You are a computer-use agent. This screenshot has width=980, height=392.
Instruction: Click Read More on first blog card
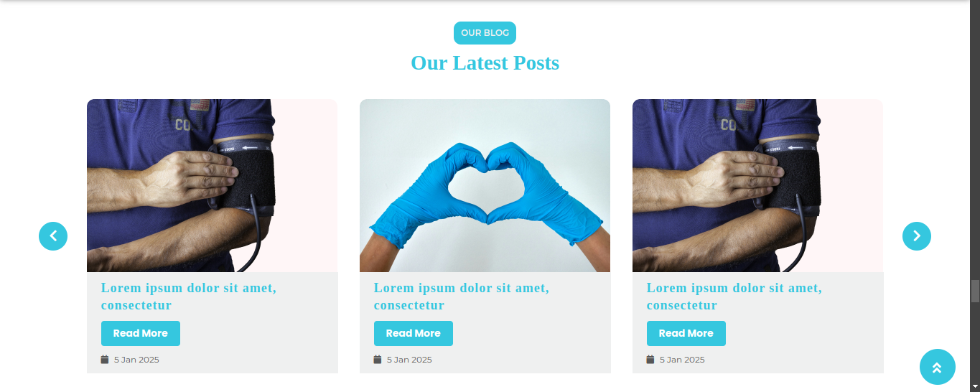pos(141,333)
